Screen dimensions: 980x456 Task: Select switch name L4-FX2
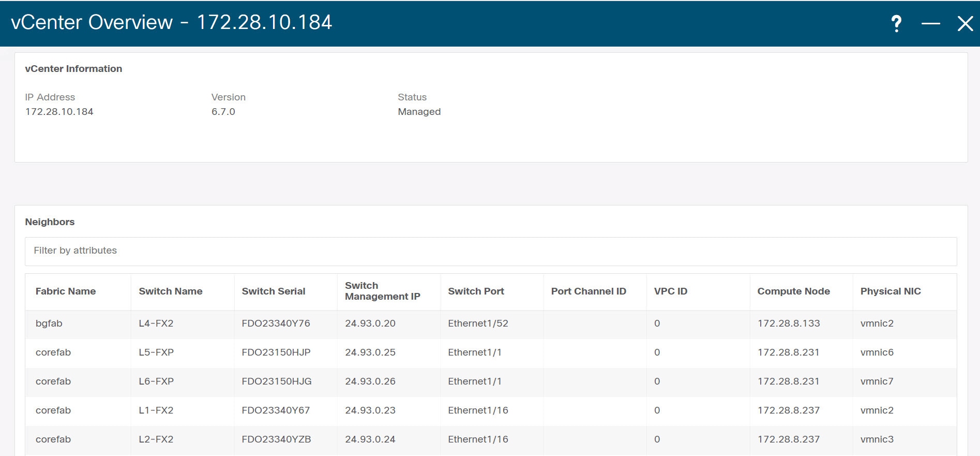pyautogui.click(x=156, y=323)
